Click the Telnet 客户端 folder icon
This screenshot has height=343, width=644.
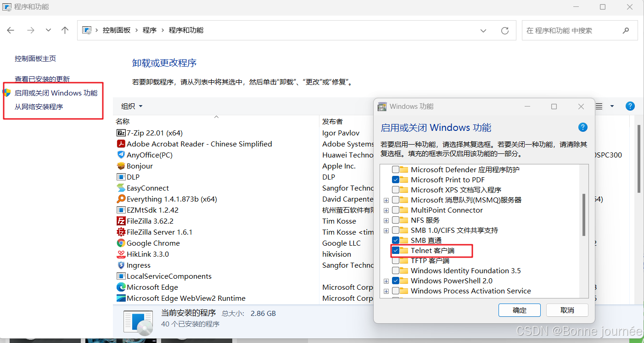coord(404,250)
